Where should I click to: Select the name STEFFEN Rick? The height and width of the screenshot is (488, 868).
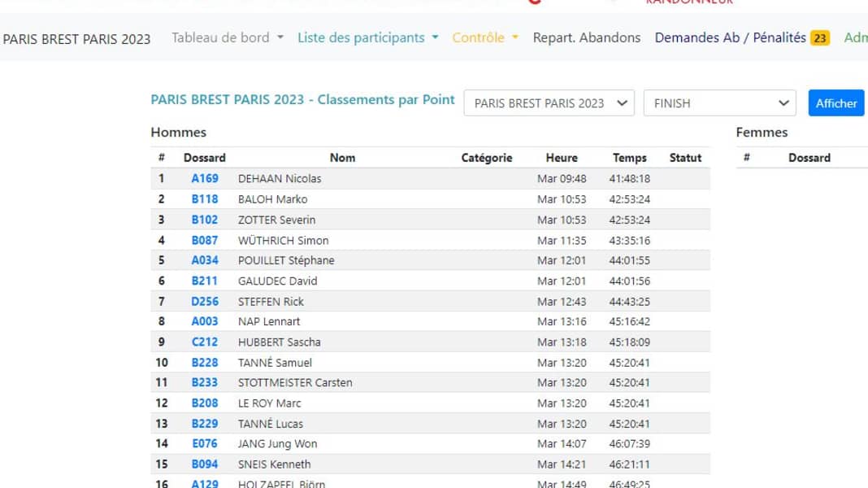pyautogui.click(x=271, y=301)
